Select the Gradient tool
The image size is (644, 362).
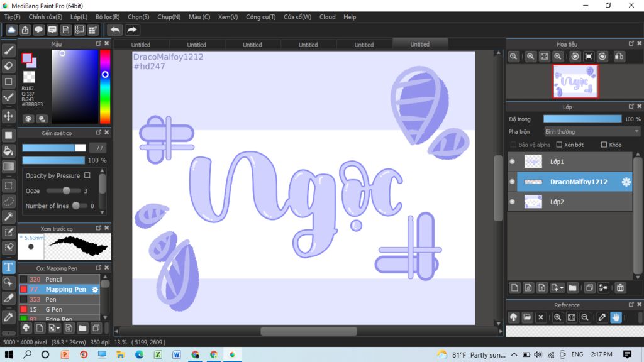[9, 166]
